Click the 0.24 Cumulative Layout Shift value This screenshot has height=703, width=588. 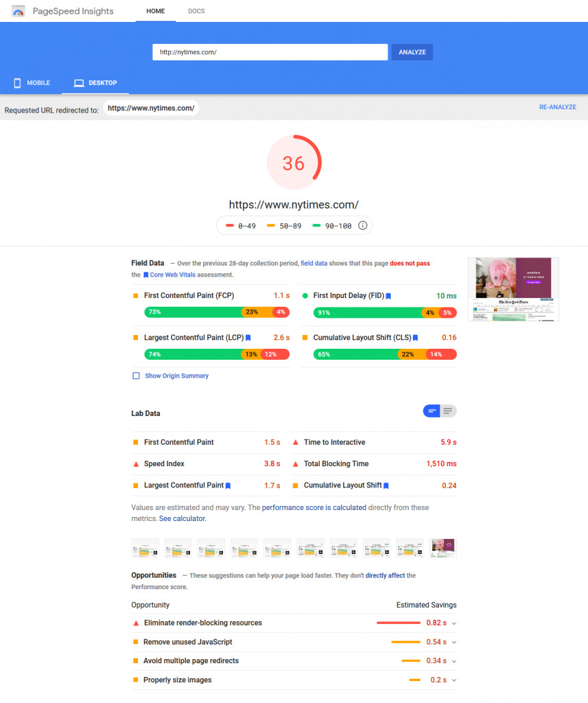pos(449,485)
